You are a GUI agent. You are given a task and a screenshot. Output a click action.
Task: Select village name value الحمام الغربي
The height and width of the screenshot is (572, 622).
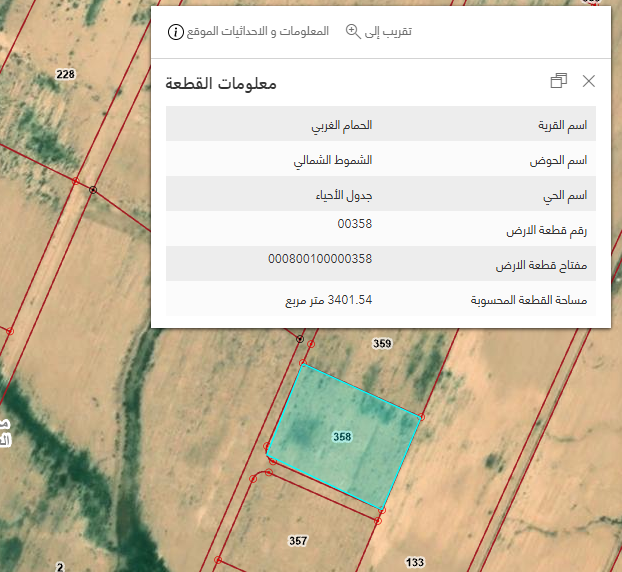(x=342, y=125)
